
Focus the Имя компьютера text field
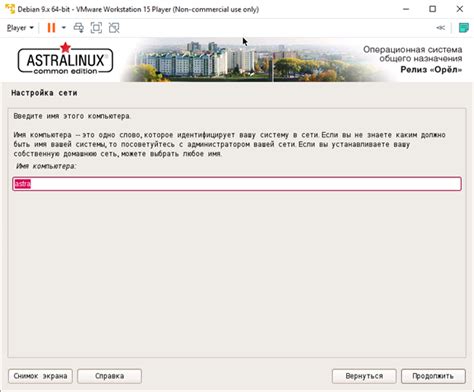pos(237,184)
